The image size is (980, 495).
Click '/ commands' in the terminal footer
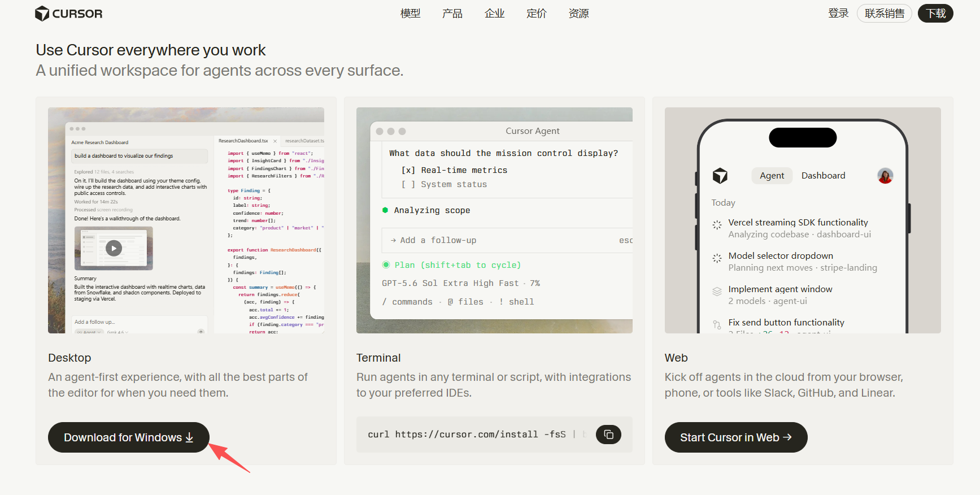(407, 302)
